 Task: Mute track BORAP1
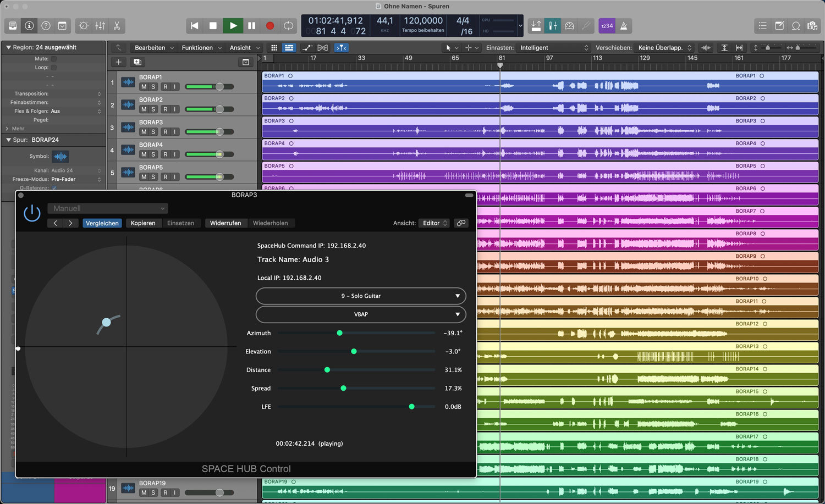(x=144, y=87)
